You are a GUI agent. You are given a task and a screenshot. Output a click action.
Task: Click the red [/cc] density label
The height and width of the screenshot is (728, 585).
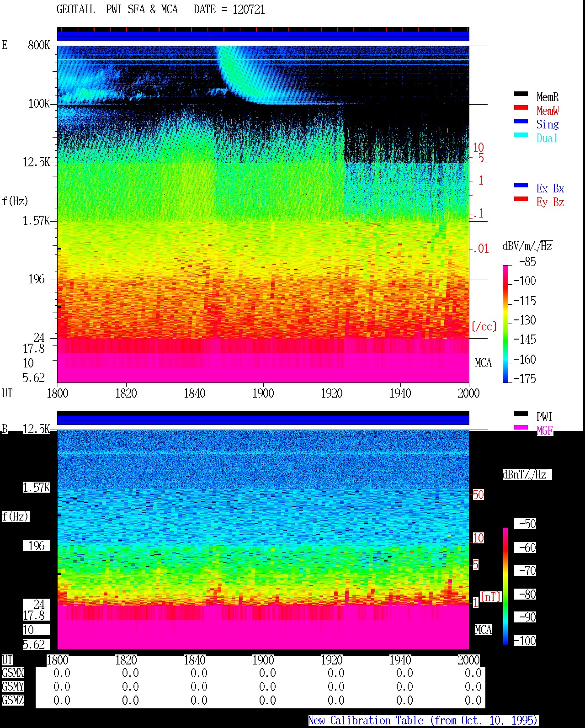click(484, 326)
